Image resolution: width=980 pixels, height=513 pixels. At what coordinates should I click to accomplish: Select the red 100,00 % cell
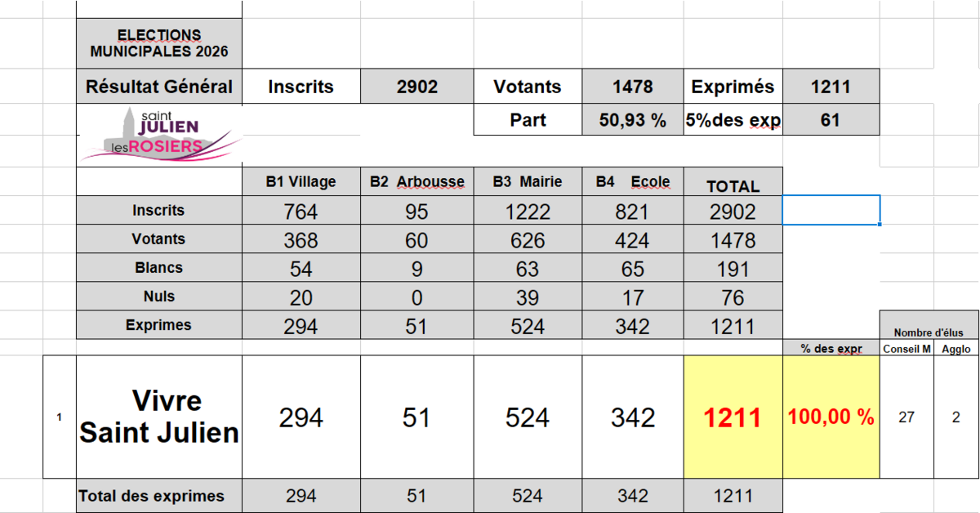point(831,417)
